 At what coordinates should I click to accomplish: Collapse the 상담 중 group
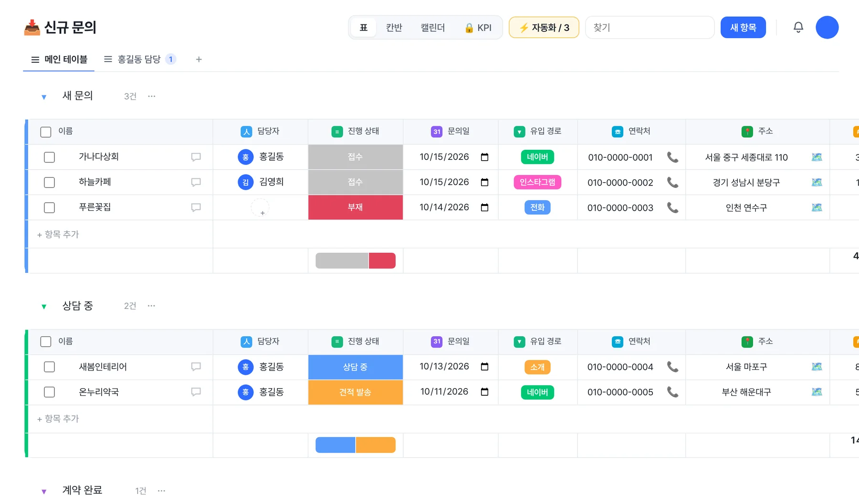tap(44, 307)
